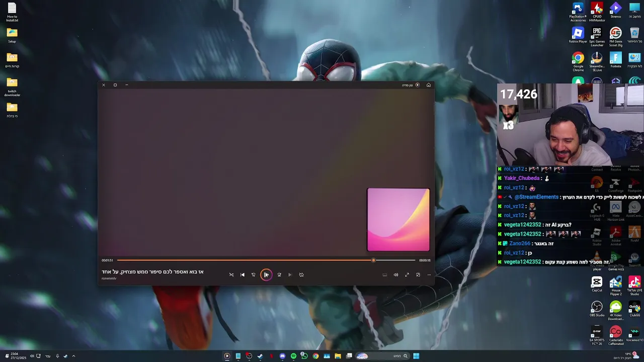Screen dimensions: 644x362
Task: Click the Media Player taskbar icon
Action: [227, 356]
